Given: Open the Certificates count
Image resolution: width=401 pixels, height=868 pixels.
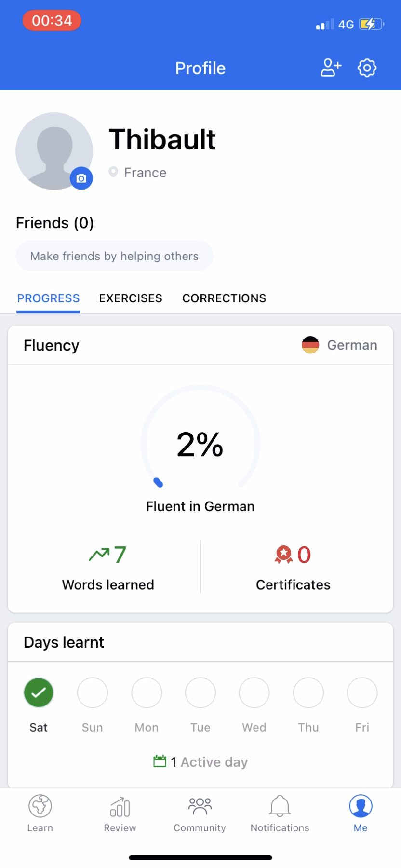Looking at the screenshot, I should [x=293, y=568].
